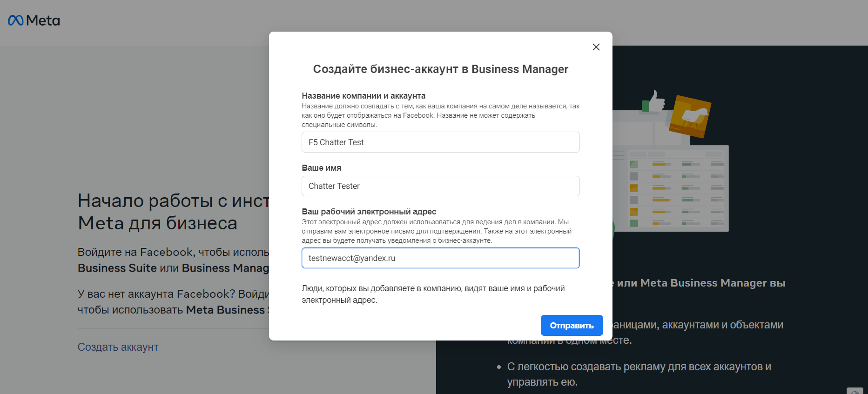The width and height of the screenshot is (868, 394).
Task: Click the work email input field
Action: [440, 258]
